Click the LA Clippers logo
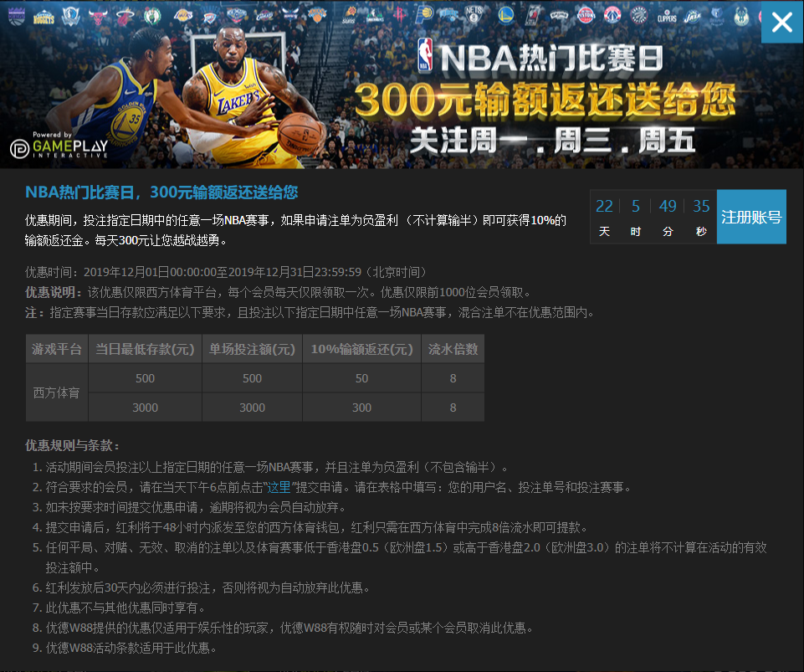The image size is (804, 672). tap(667, 17)
